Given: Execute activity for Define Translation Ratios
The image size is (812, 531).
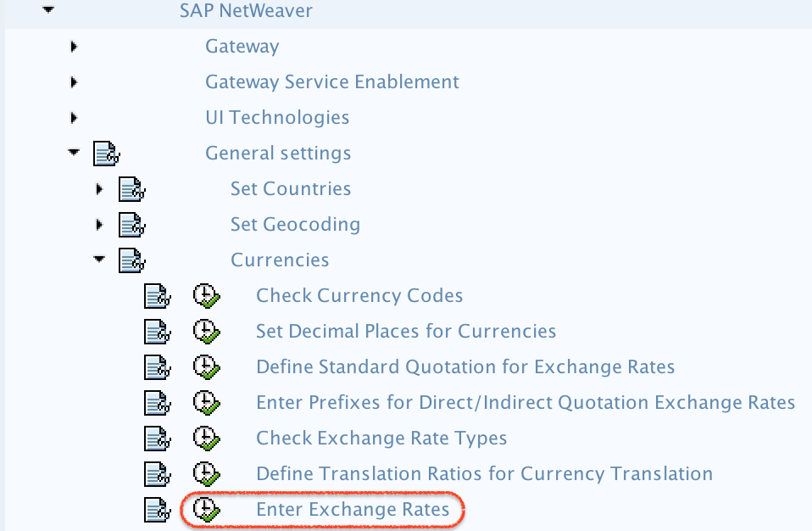Looking at the screenshot, I should coord(206,473).
